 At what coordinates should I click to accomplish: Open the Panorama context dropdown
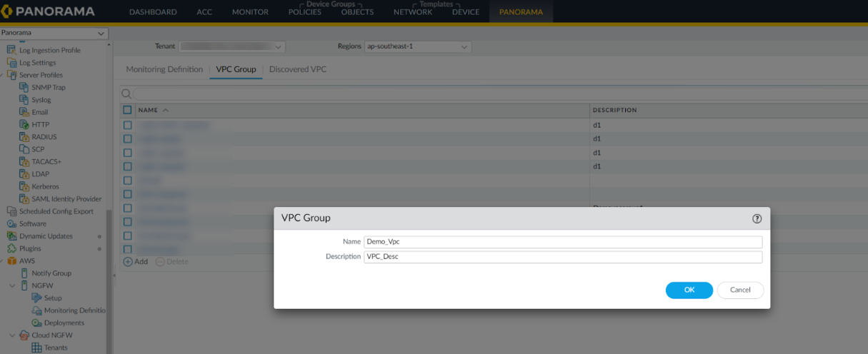coord(54,34)
